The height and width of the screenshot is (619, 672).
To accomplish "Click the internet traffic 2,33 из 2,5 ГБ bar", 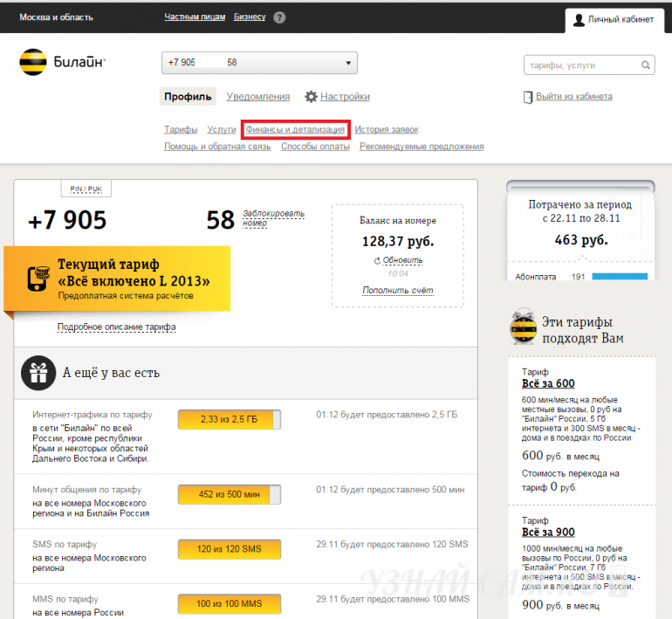I will click(230, 420).
